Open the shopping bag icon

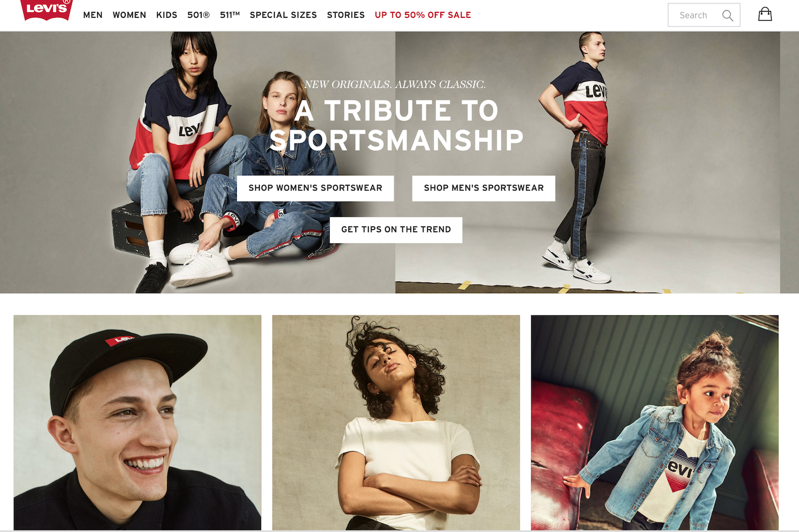765,15
